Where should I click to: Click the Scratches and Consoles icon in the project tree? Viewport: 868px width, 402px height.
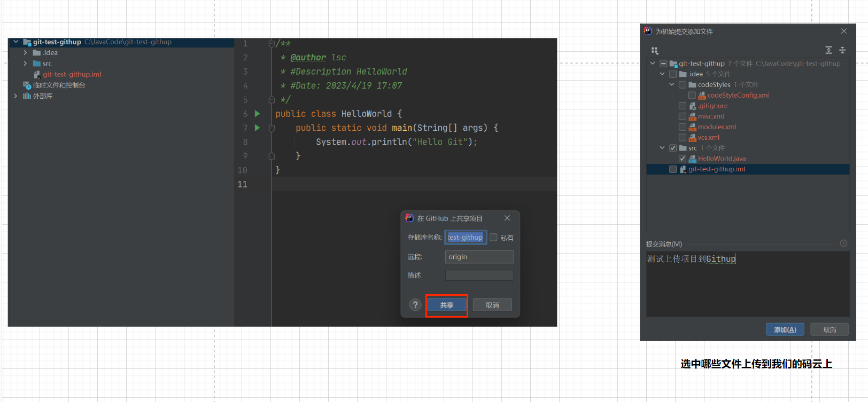[27, 85]
